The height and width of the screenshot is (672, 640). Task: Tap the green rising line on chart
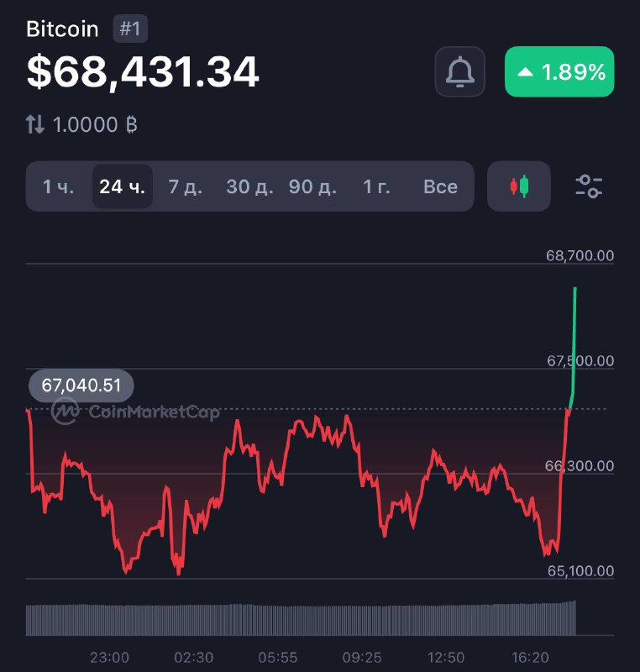(574, 336)
